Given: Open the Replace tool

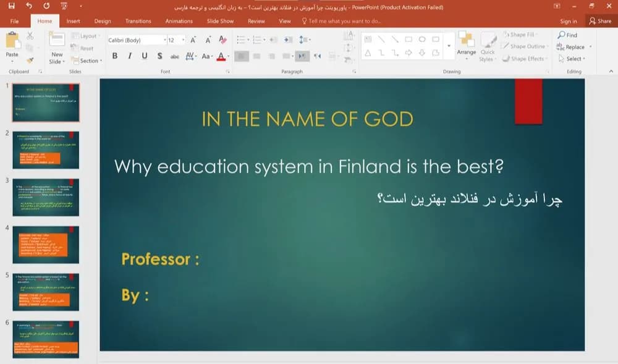Looking at the screenshot, I should pyautogui.click(x=571, y=47).
